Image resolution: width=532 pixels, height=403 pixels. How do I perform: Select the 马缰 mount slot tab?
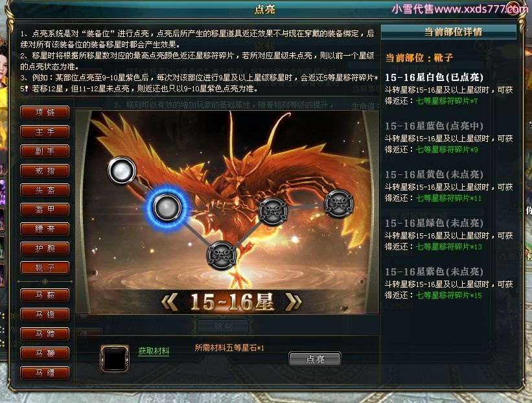[45, 373]
